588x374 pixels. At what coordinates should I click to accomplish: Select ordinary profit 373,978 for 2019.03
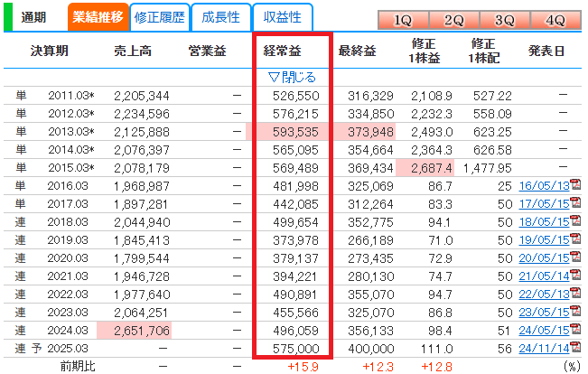click(296, 240)
